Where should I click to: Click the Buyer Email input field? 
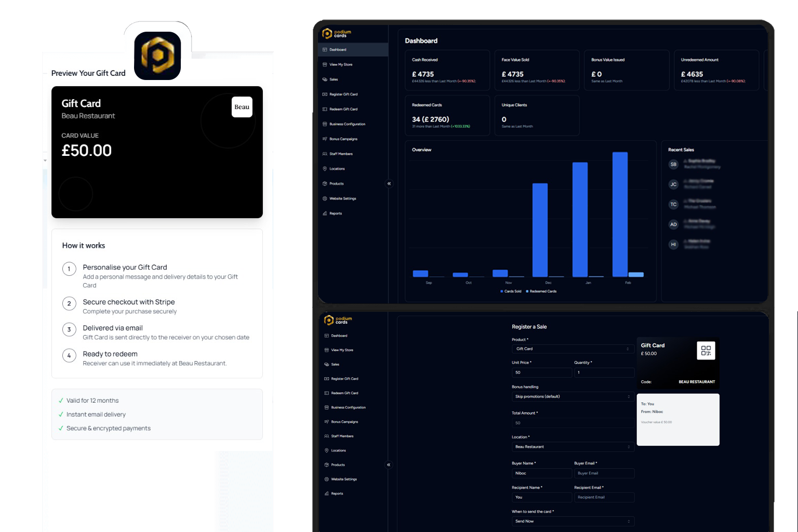click(604, 473)
